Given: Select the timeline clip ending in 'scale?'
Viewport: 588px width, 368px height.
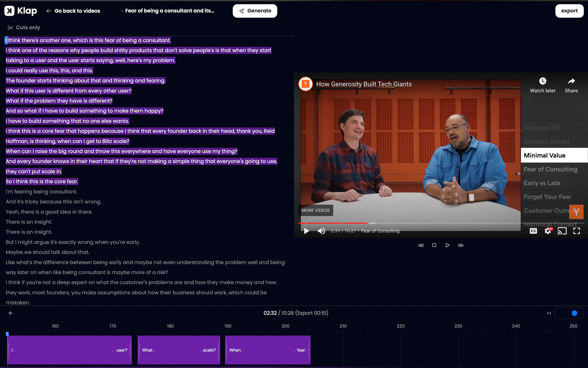Looking at the screenshot, I should 179,350.
